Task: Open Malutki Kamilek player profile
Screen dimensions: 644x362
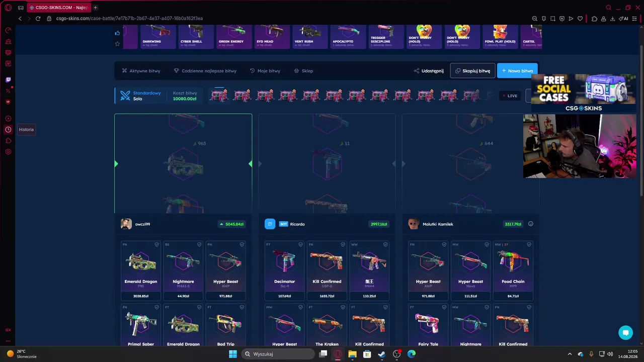Action: [431, 224]
